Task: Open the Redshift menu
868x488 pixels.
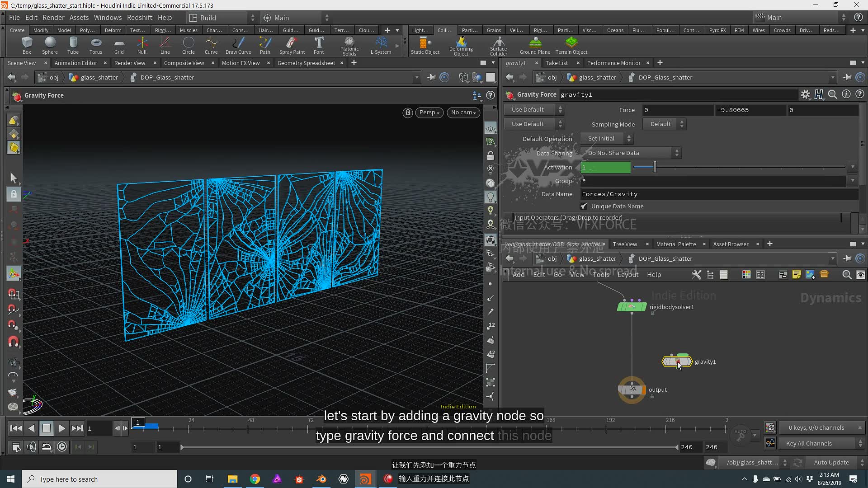Action: coord(139,18)
